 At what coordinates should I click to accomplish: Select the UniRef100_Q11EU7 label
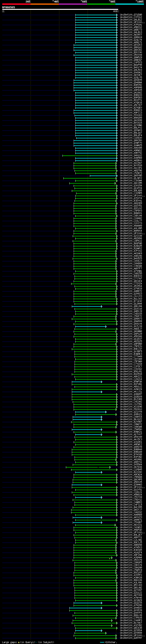click(131, 339)
